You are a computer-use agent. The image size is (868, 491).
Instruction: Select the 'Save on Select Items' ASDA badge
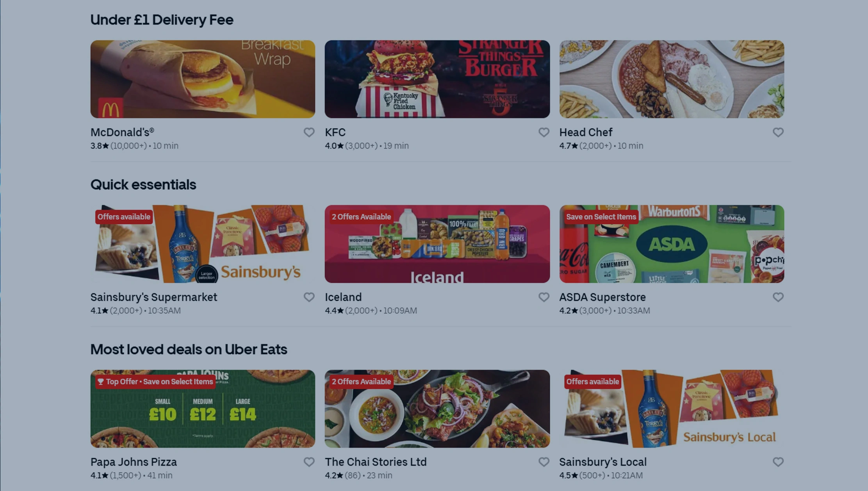pyautogui.click(x=601, y=217)
